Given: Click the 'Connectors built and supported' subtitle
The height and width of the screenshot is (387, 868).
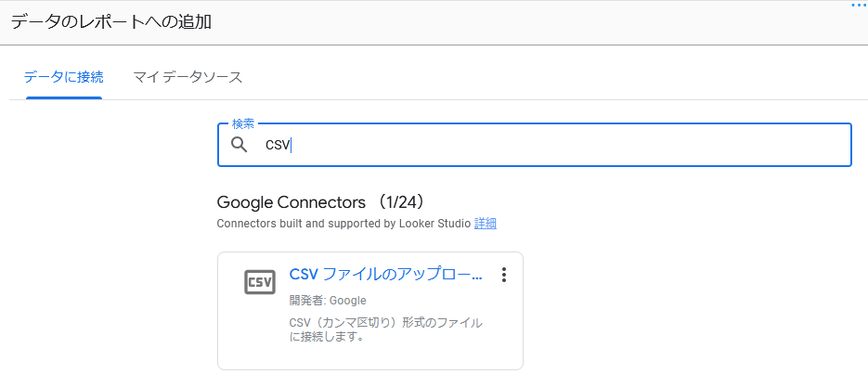Looking at the screenshot, I should 343,224.
